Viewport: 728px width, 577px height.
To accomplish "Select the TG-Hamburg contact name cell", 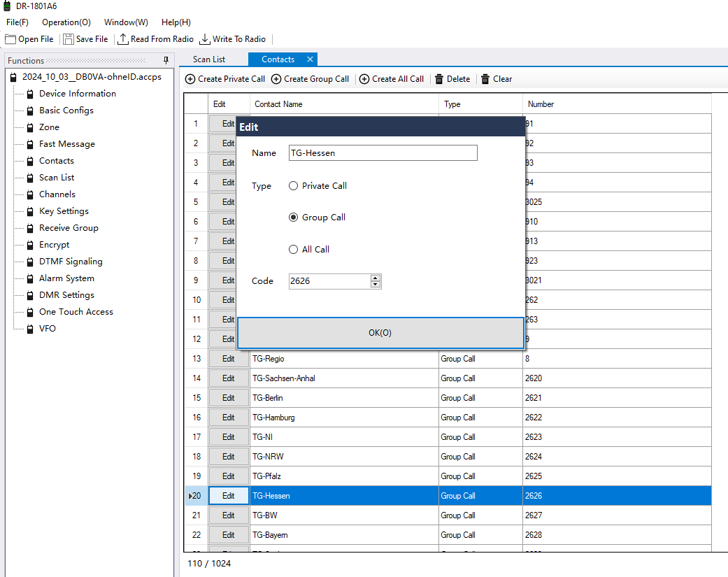I will coord(344,418).
